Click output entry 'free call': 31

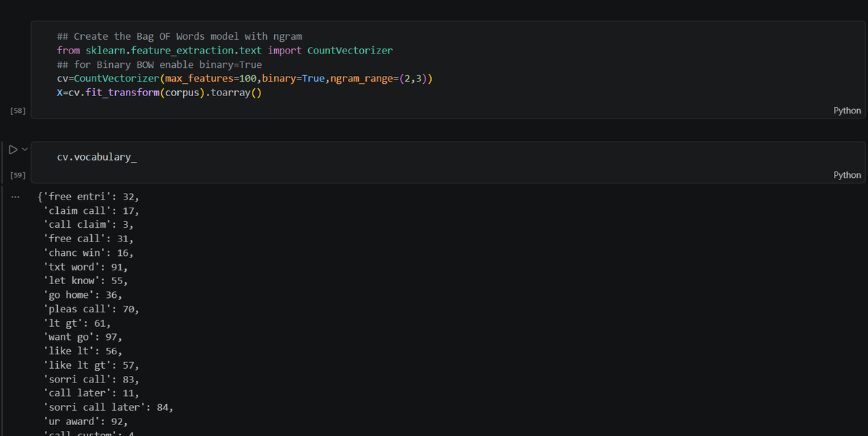(88, 239)
